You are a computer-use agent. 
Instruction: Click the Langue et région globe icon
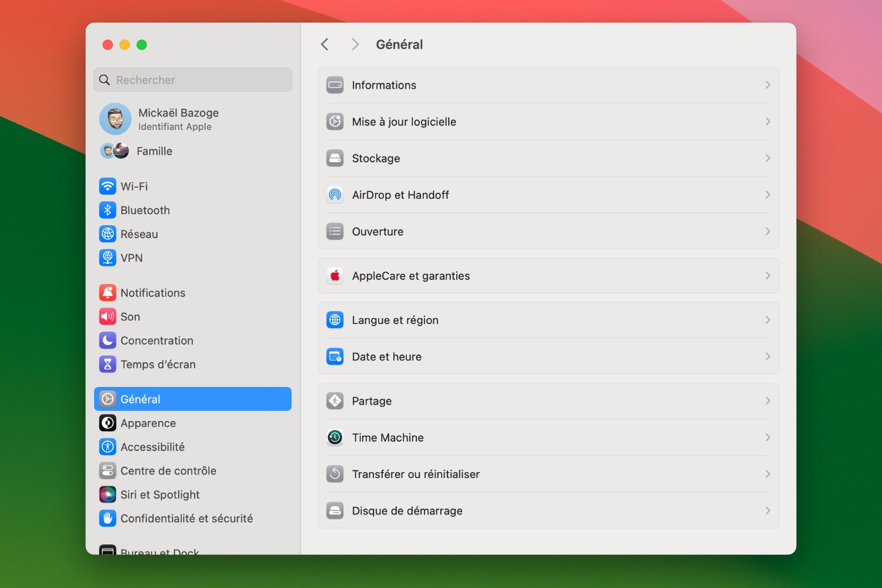(x=335, y=320)
